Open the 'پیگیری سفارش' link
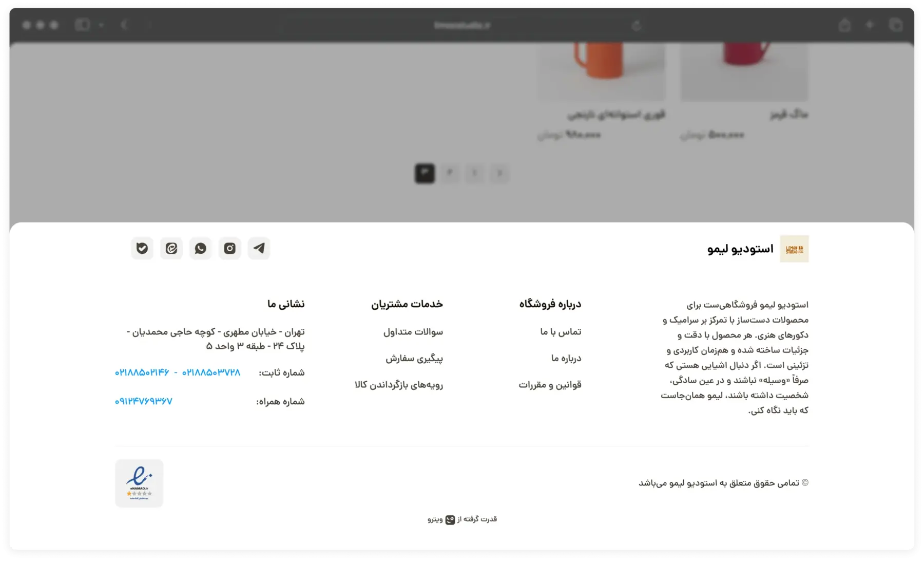The width and height of the screenshot is (924, 561). point(414,358)
